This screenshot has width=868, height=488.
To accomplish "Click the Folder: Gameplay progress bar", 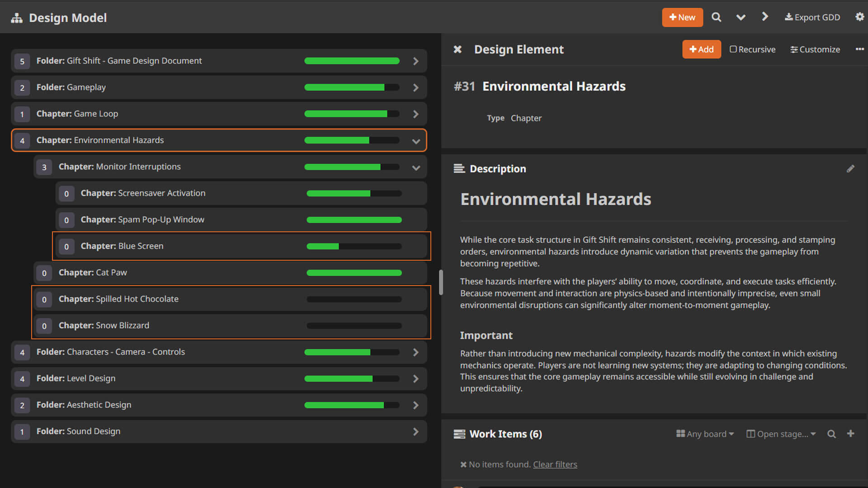I will coord(352,87).
